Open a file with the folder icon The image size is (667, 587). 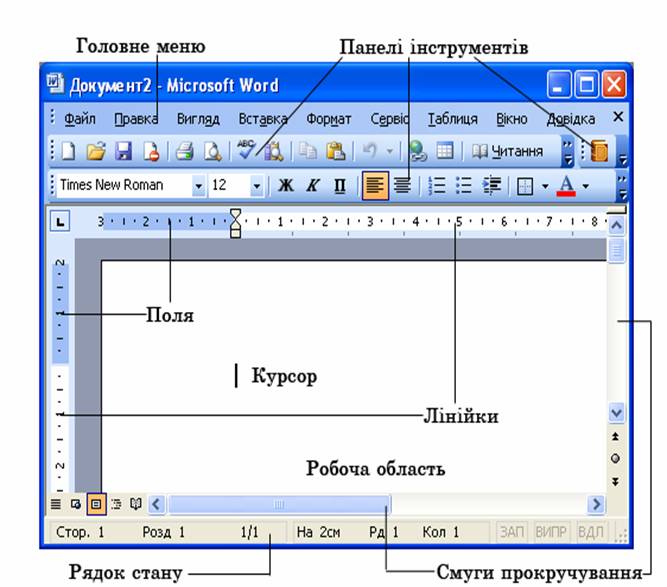(96, 151)
